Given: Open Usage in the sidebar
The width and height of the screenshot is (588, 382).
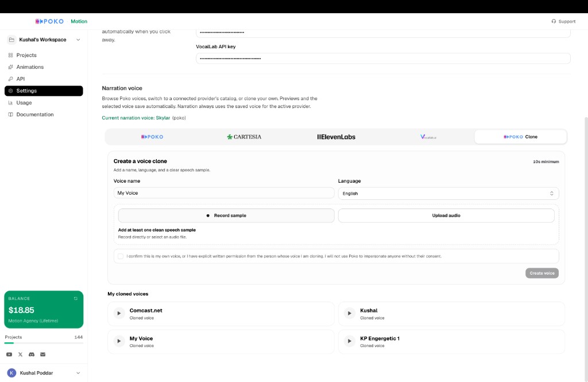Looking at the screenshot, I should (x=44, y=103).
